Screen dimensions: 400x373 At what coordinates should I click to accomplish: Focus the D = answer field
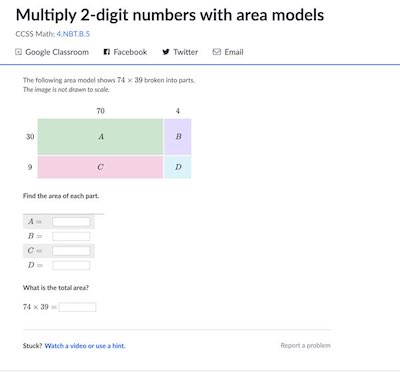pos(71,265)
